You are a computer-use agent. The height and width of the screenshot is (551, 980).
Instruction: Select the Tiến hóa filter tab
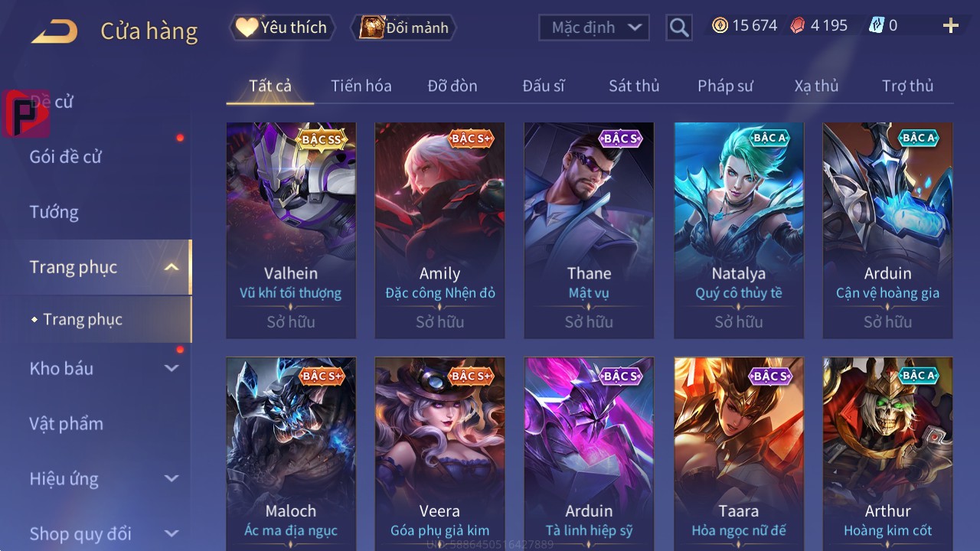tap(361, 86)
